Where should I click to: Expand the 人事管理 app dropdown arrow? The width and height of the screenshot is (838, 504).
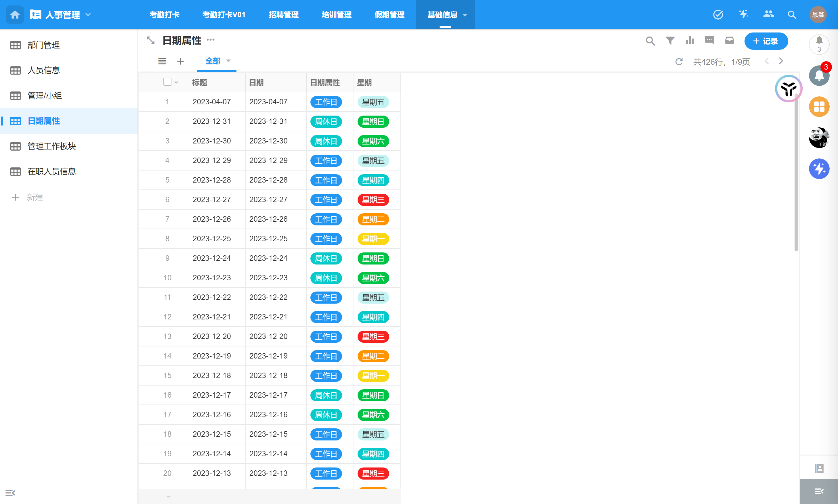(88, 15)
